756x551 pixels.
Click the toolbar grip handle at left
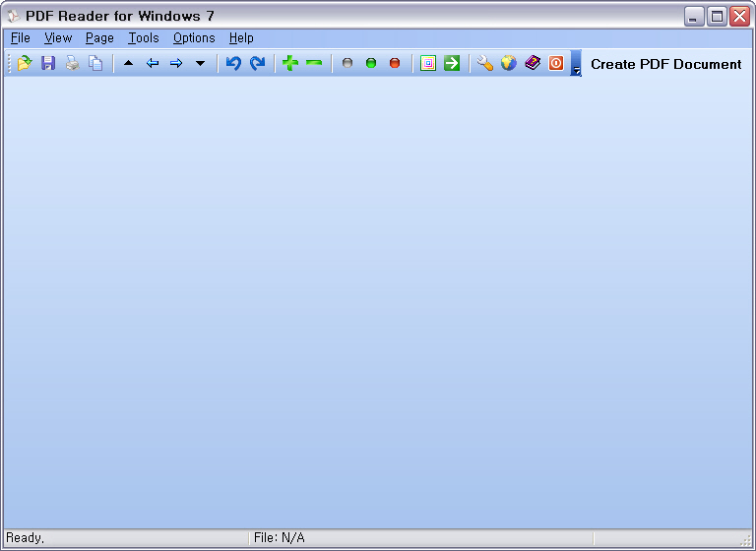[x=9, y=63]
